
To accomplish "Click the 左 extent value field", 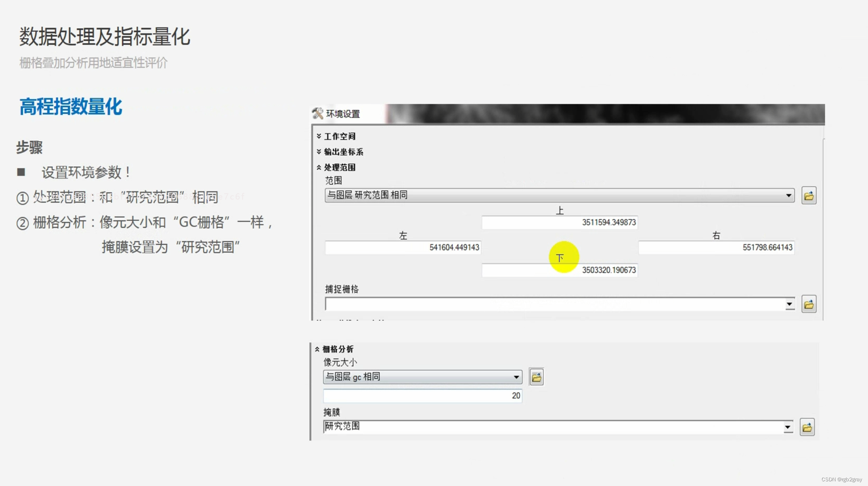I will [403, 248].
